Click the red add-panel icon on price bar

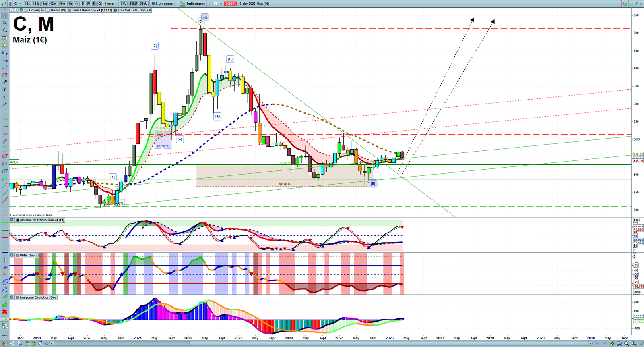coord(12,10)
